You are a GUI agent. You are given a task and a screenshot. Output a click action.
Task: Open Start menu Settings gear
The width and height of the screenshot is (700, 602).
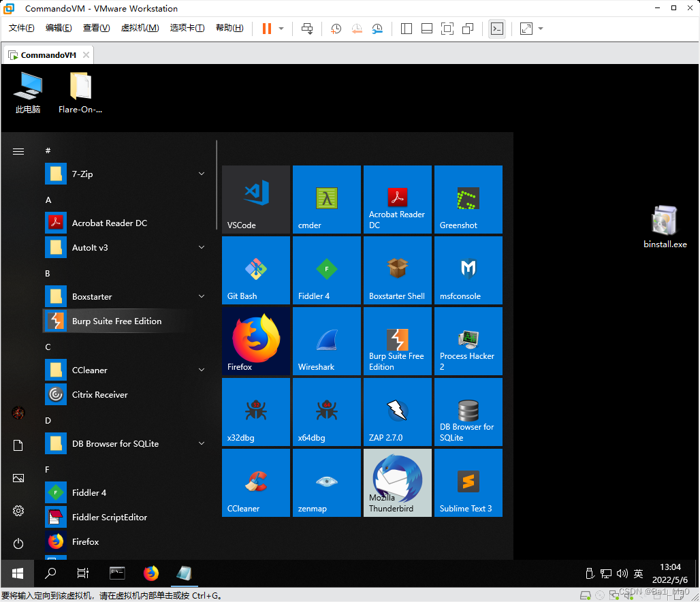[x=18, y=511]
